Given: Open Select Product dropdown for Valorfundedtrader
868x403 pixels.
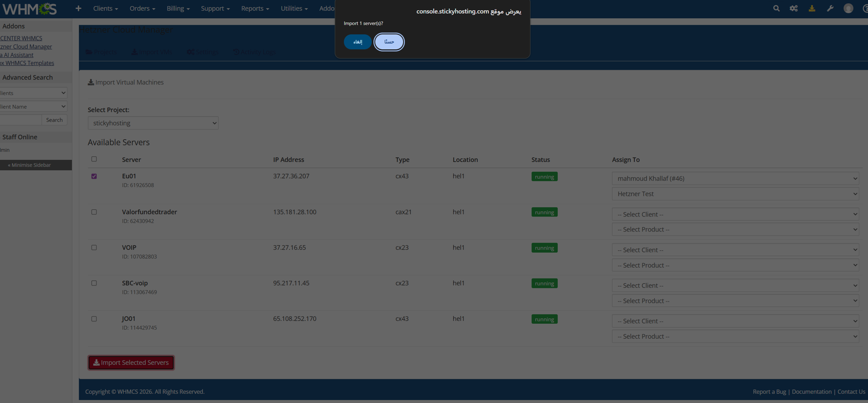Looking at the screenshot, I should [x=735, y=230].
